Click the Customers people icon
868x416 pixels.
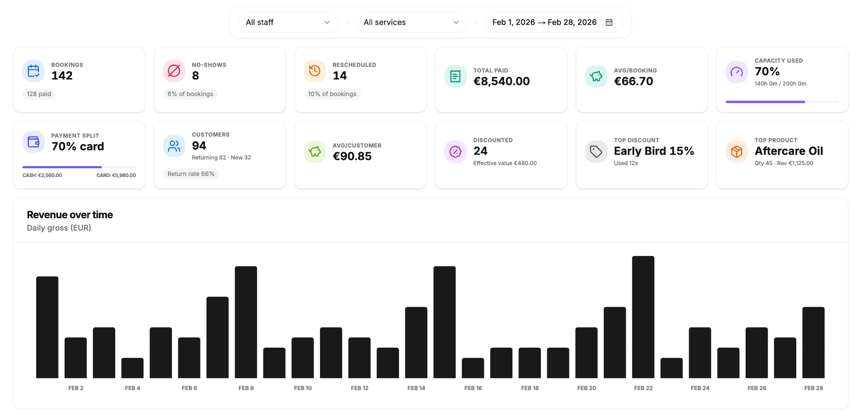click(174, 145)
